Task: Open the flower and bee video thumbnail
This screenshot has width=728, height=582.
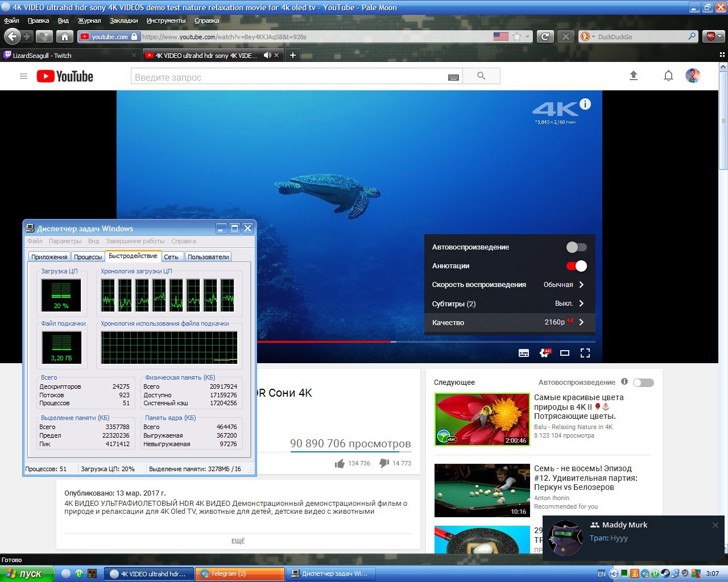Action: click(482, 419)
